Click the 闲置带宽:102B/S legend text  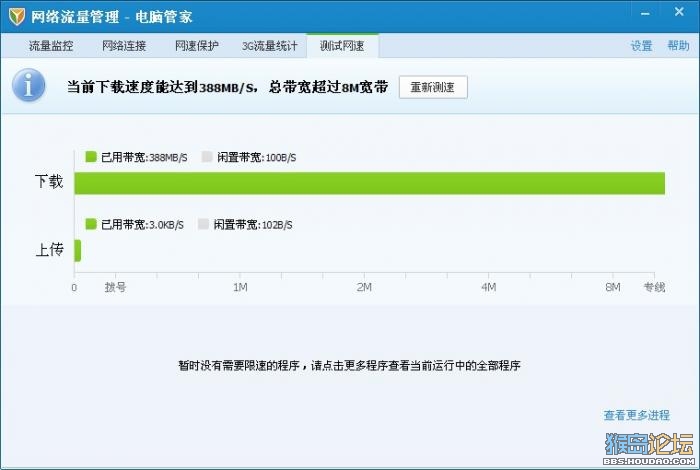[x=253, y=225]
